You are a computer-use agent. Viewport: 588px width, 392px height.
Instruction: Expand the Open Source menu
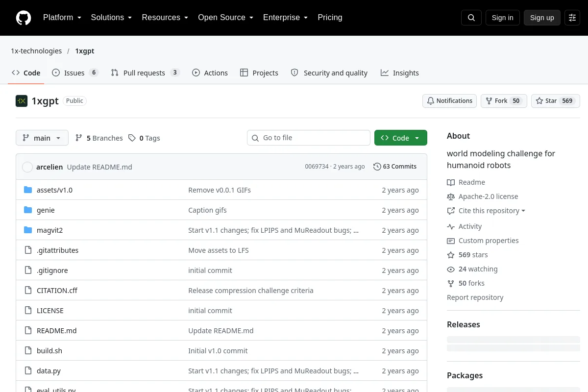tap(225, 18)
